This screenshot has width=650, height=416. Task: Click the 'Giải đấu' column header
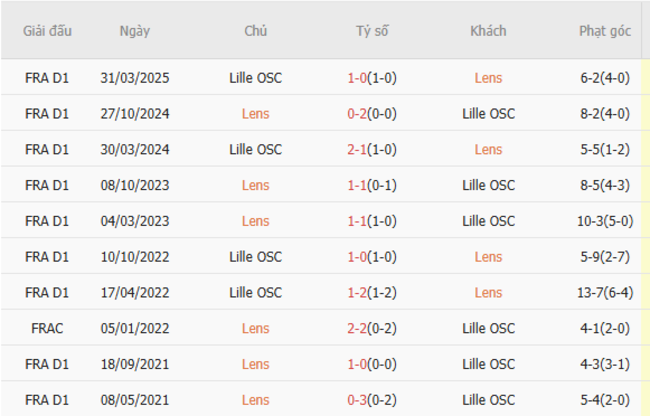coord(48,31)
